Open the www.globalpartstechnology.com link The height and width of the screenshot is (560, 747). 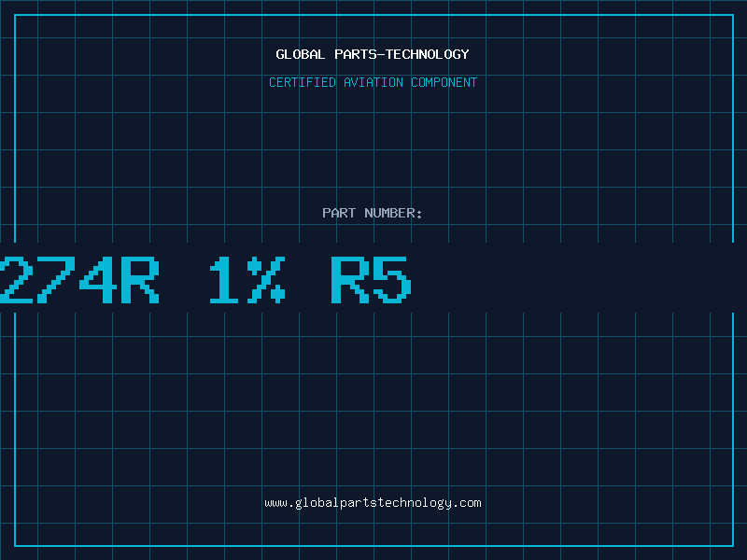click(373, 503)
